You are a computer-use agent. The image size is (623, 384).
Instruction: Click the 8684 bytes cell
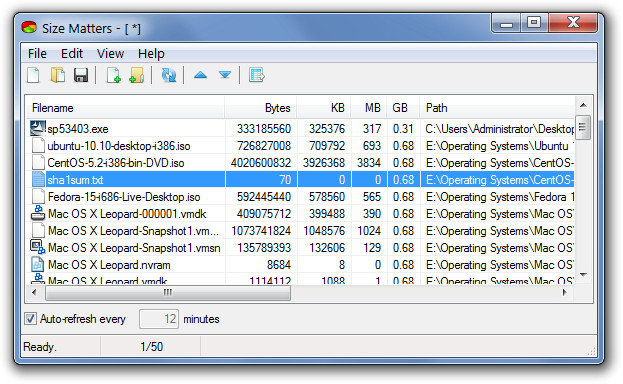[279, 265]
